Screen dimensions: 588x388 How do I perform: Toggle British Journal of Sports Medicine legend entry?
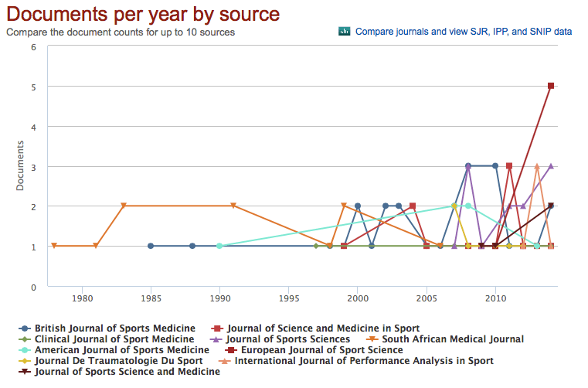114,328
